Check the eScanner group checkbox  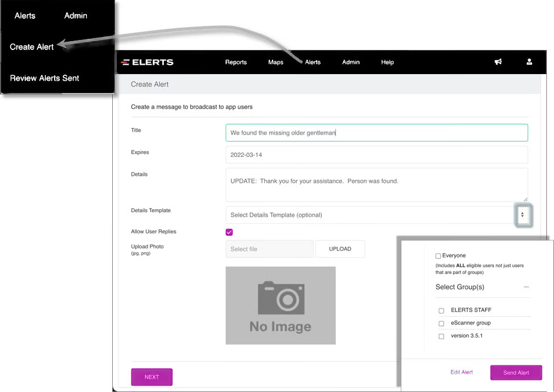pyautogui.click(x=441, y=323)
